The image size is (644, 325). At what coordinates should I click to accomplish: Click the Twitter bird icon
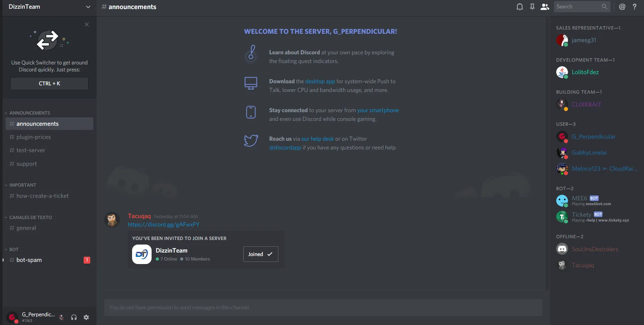[251, 140]
